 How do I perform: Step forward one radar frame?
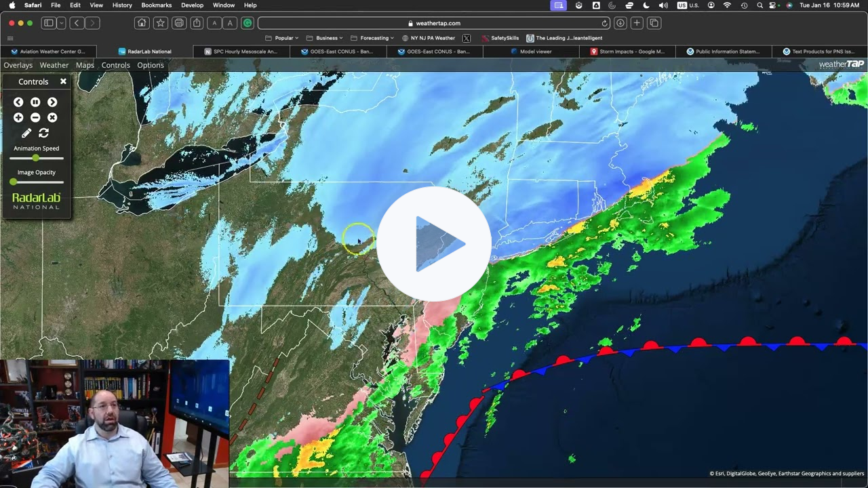(x=52, y=102)
